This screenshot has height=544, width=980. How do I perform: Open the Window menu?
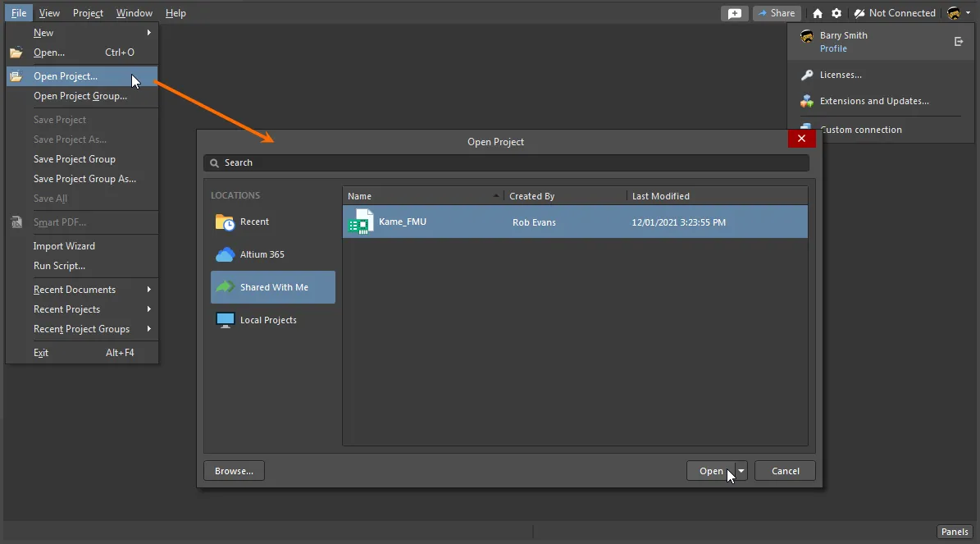(134, 13)
